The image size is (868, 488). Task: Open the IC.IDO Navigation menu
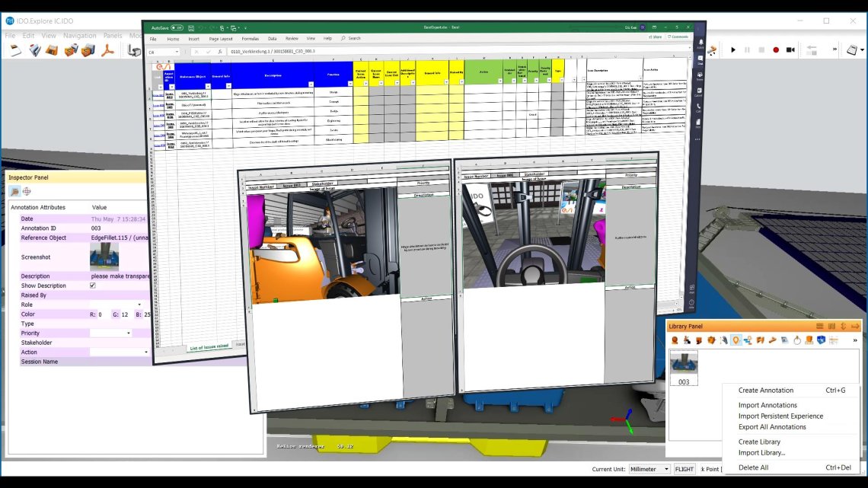[80, 36]
